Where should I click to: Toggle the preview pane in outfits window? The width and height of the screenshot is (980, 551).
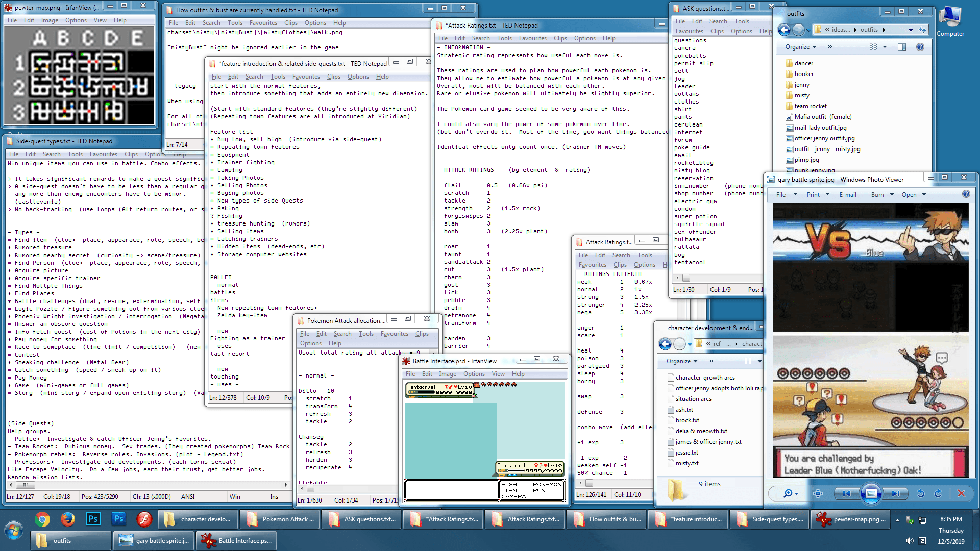pyautogui.click(x=902, y=47)
